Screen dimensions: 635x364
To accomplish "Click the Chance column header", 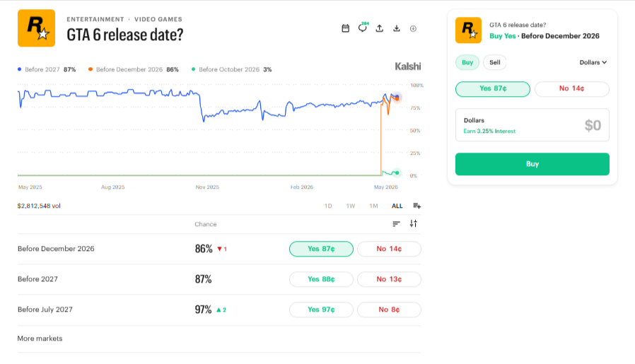I will [205, 224].
